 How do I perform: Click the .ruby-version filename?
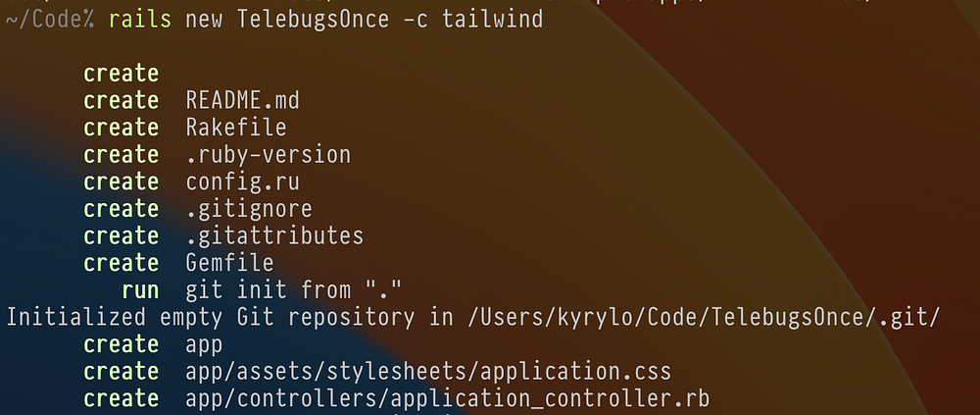click(x=269, y=155)
